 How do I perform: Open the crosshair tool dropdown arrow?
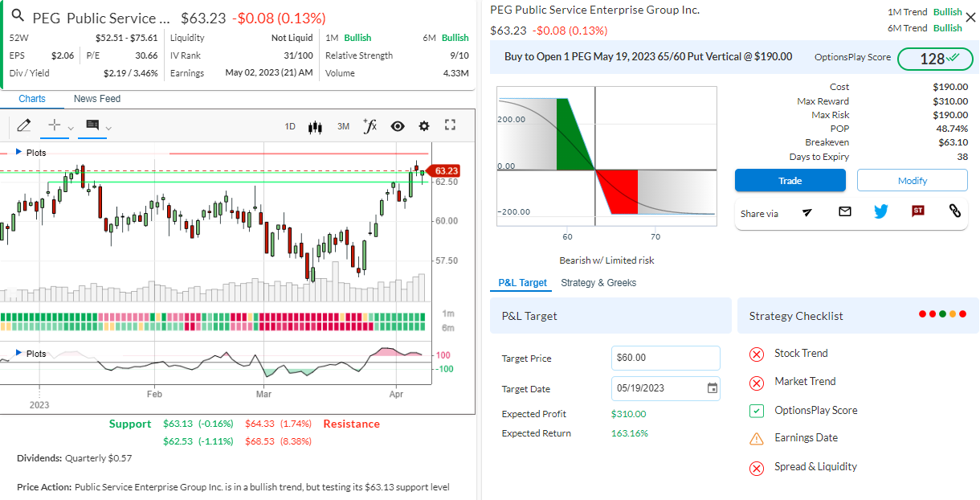coord(71,127)
